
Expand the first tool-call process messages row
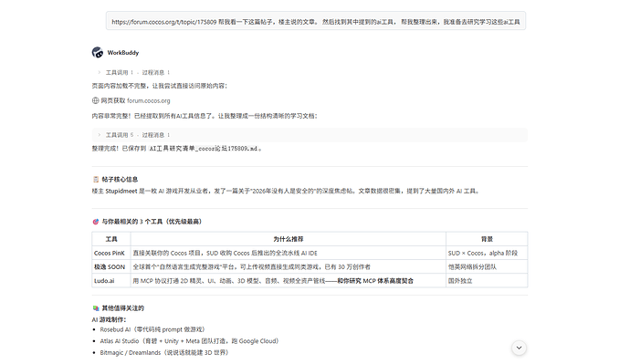tap(134, 73)
